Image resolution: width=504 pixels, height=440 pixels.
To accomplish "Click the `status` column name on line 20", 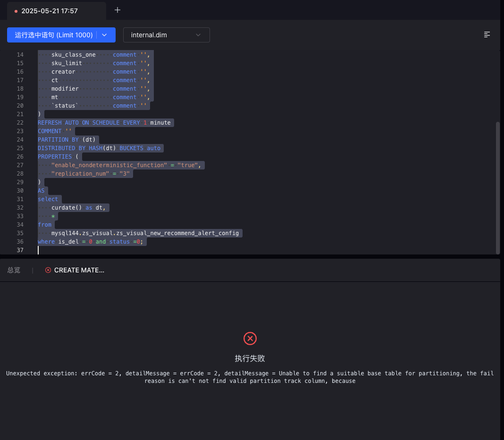I will point(65,105).
